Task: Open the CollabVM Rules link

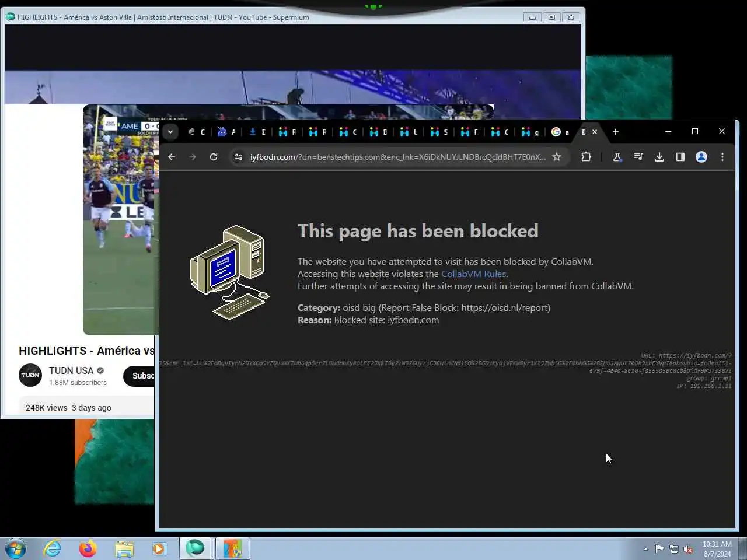Action: (473, 274)
